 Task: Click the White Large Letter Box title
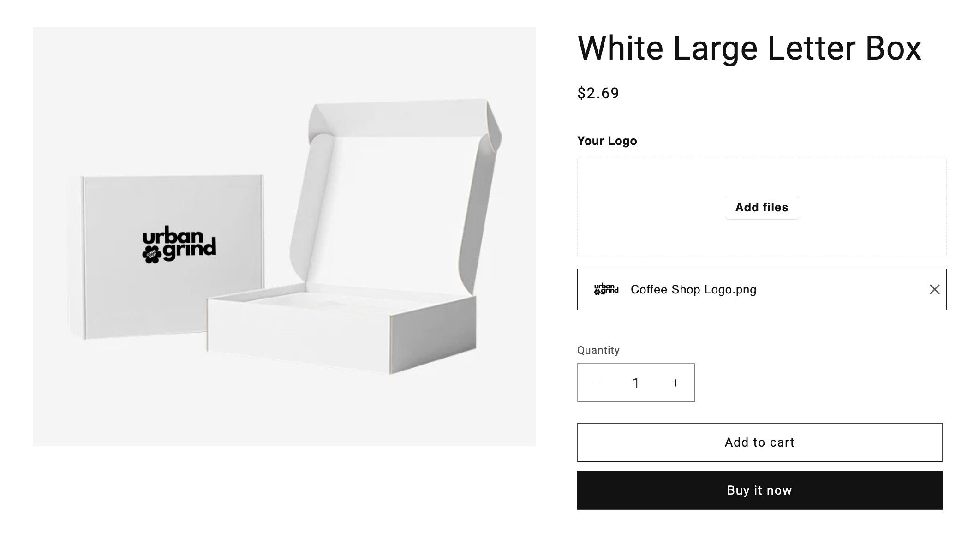(x=749, y=48)
